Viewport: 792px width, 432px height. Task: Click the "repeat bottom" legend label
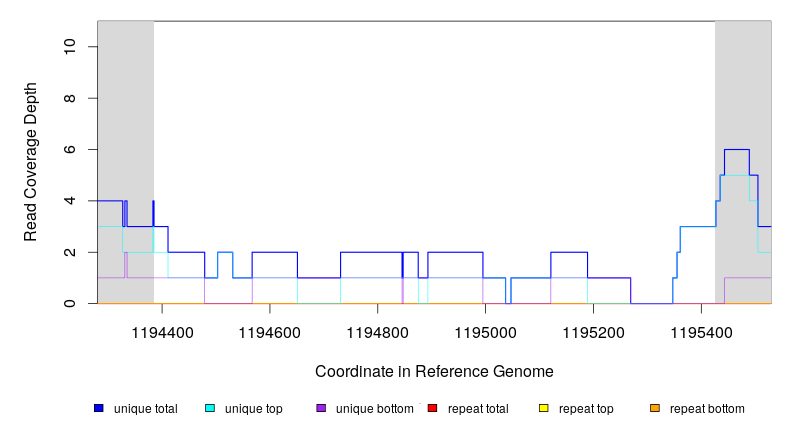tap(707, 409)
